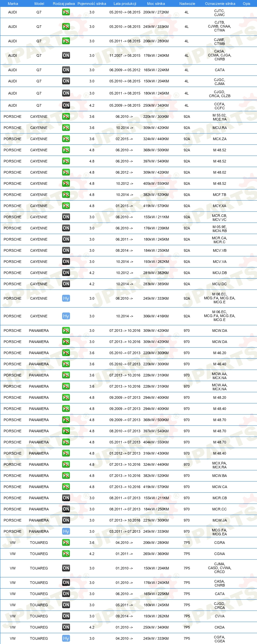Viewport: 257px width, 644px height.
Task: Click production years '06.2009 -> 05.2012'
Action: click(125, 70)
